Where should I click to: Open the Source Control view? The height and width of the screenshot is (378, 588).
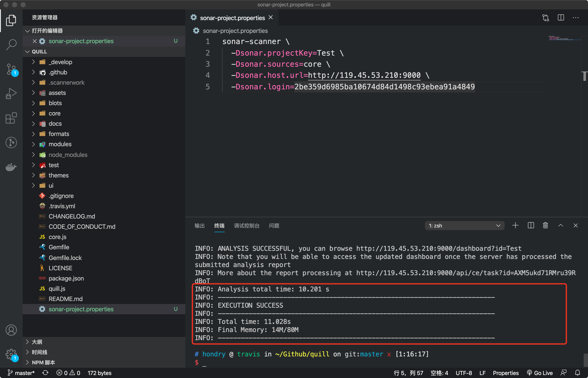pyautogui.click(x=11, y=69)
